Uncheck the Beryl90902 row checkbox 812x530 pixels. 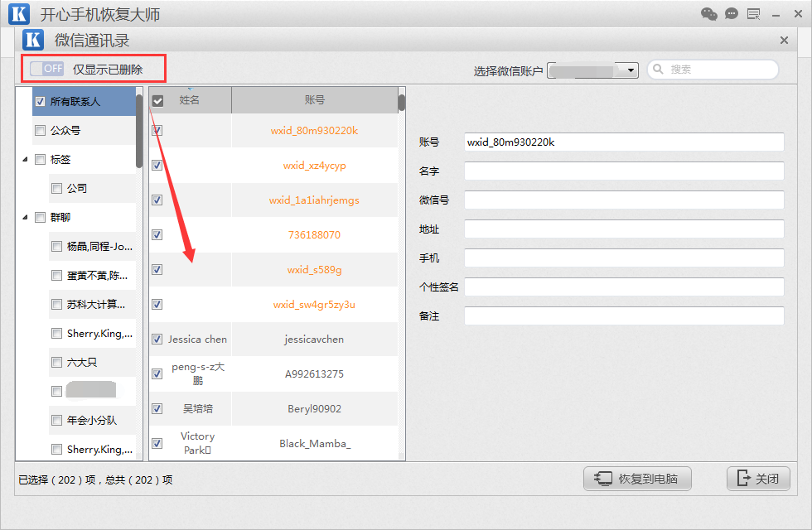pos(157,409)
